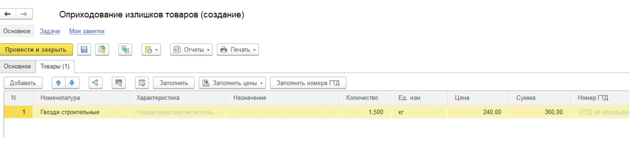The height and width of the screenshot is (144, 644).
Task: Click the Провести и закрыть button
Action: pos(36,50)
